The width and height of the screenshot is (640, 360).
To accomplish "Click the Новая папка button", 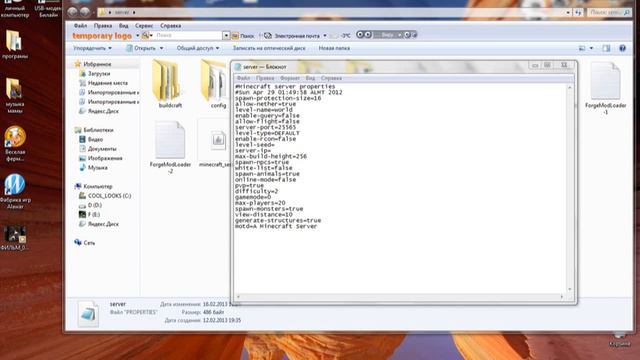I will 334,48.
